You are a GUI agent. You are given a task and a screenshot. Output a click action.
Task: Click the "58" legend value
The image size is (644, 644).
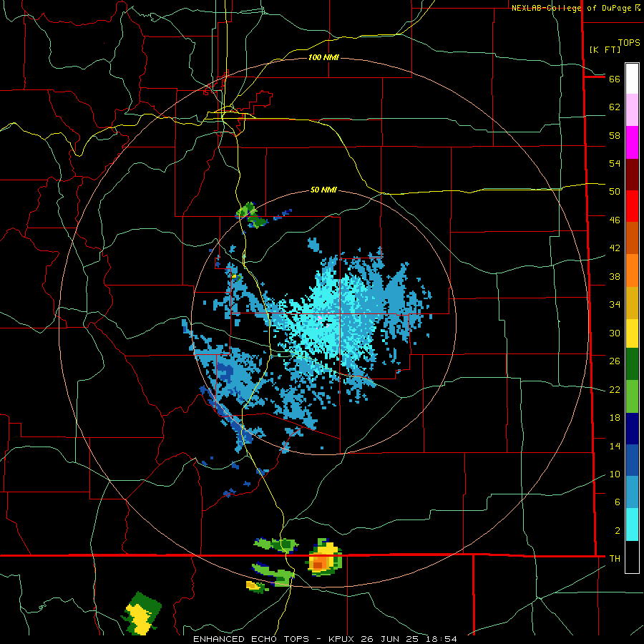(x=615, y=135)
